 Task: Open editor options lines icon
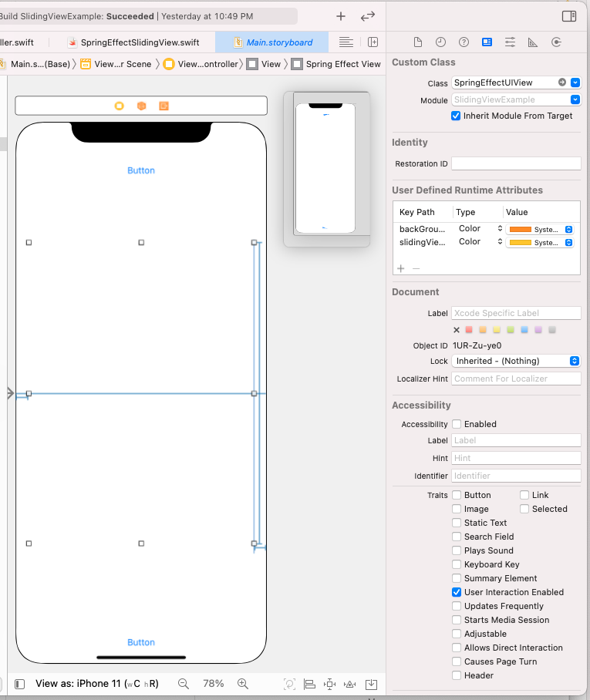346,42
